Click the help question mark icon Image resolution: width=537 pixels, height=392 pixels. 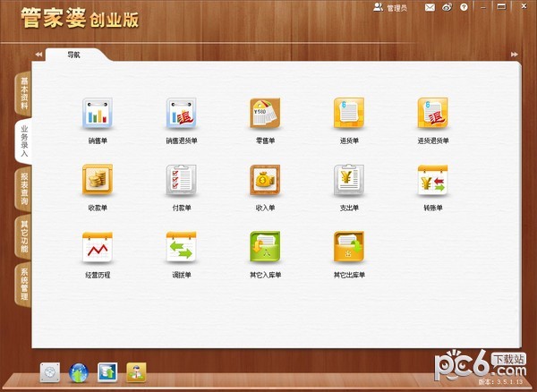point(463,7)
